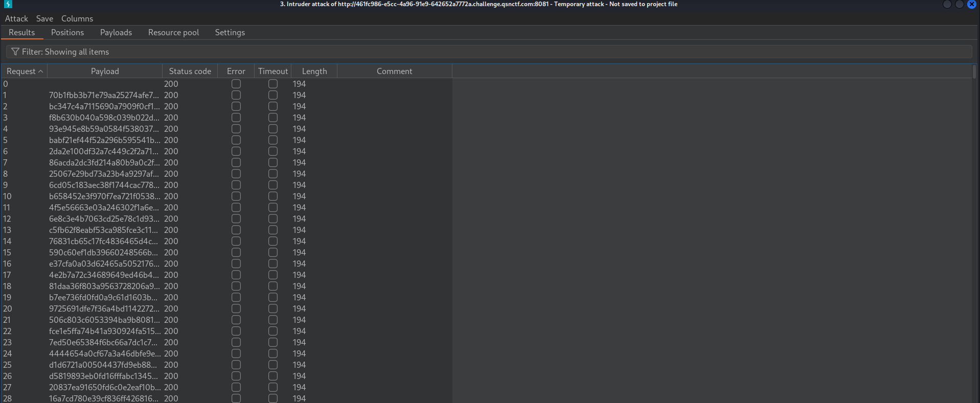Select payload 6e8c3e4b7063cd25e78c1d93...
The width and height of the screenshot is (980, 403).
[104, 219]
